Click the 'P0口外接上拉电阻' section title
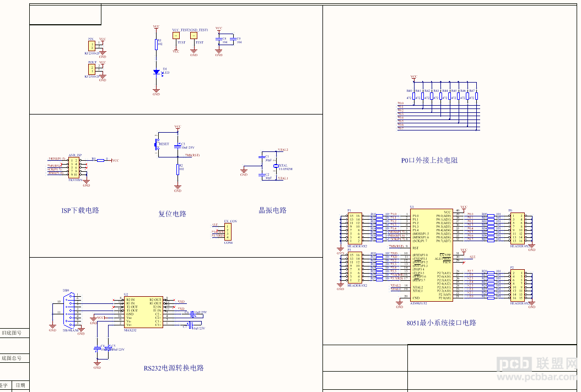This screenshot has height=392, width=581. [429, 160]
